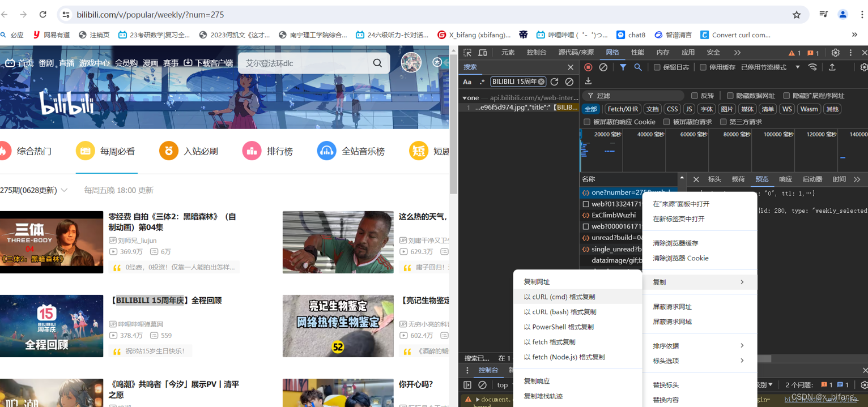This screenshot has height=407, width=868.
Task: Toggle the device toolbar icon in DevTools
Action: (x=483, y=53)
